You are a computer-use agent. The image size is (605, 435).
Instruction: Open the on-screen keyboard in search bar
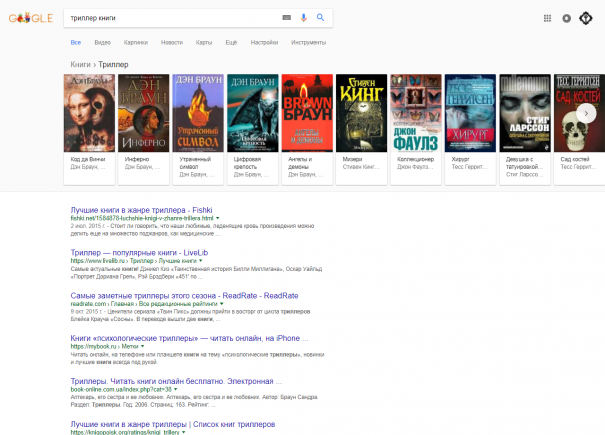(287, 18)
